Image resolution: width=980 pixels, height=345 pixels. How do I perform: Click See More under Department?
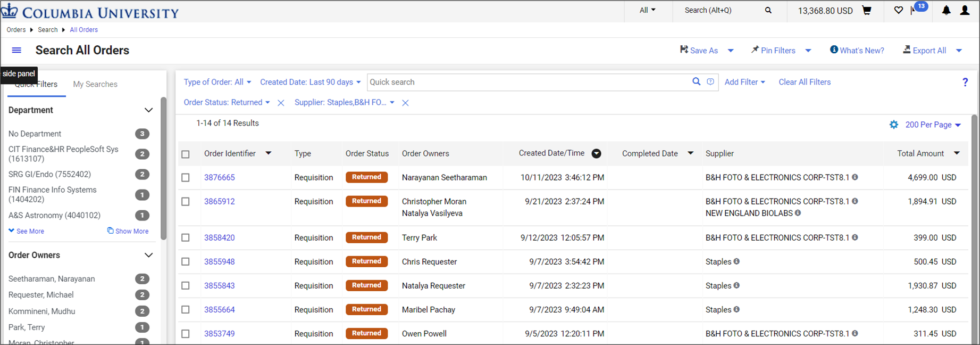[26, 231]
